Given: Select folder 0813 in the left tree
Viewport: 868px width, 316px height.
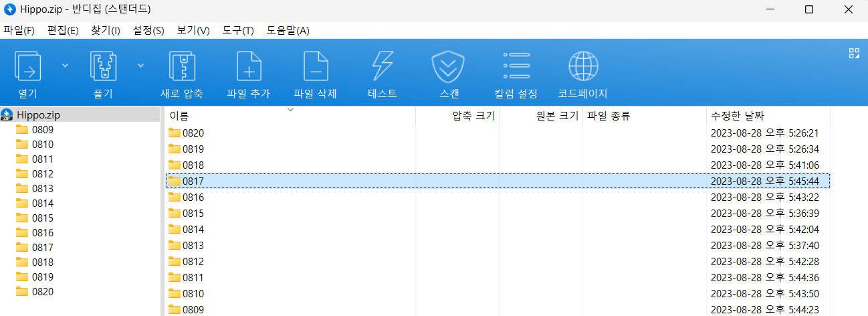Looking at the screenshot, I should coord(42,189).
